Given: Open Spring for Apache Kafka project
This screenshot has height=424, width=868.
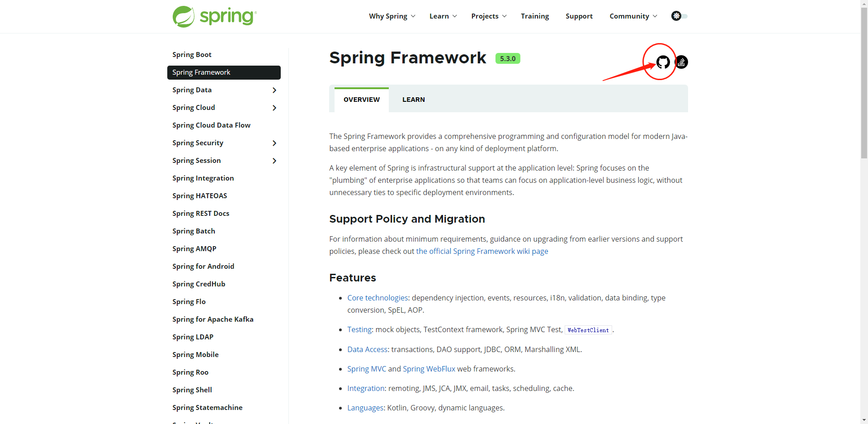Looking at the screenshot, I should (x=213, y=319).
